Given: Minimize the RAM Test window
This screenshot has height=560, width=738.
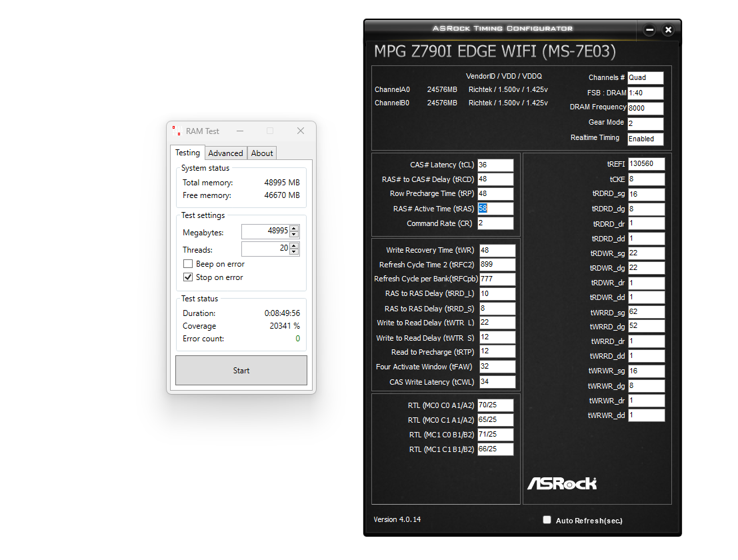Looking at the screenshot, I should point(240,131).
